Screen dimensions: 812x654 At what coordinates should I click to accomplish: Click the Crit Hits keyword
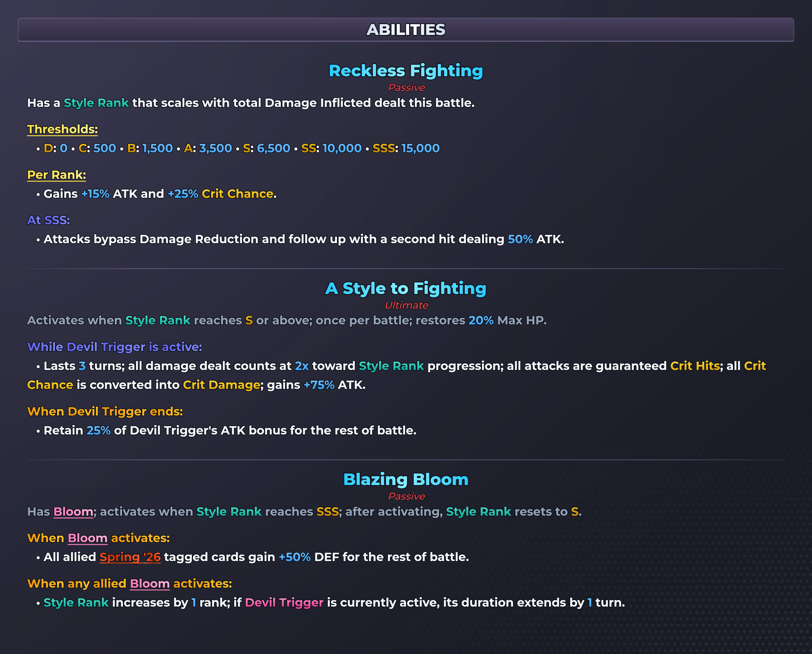click(x=695, y=366)
